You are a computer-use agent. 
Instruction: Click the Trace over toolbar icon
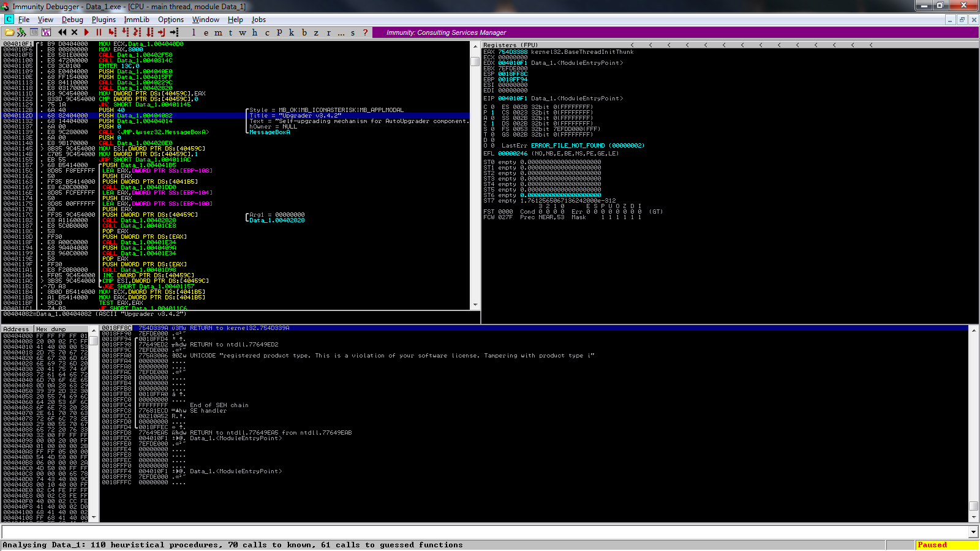click(149, 32)
